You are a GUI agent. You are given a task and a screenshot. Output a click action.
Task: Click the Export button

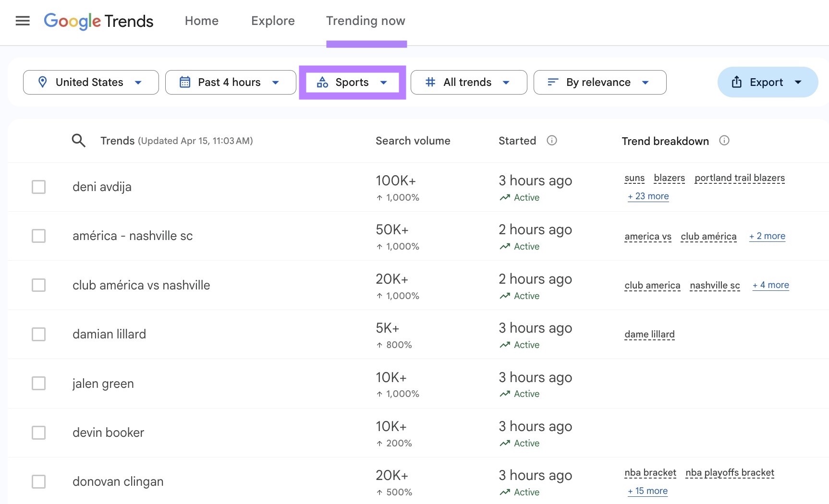tap(767, 83)
